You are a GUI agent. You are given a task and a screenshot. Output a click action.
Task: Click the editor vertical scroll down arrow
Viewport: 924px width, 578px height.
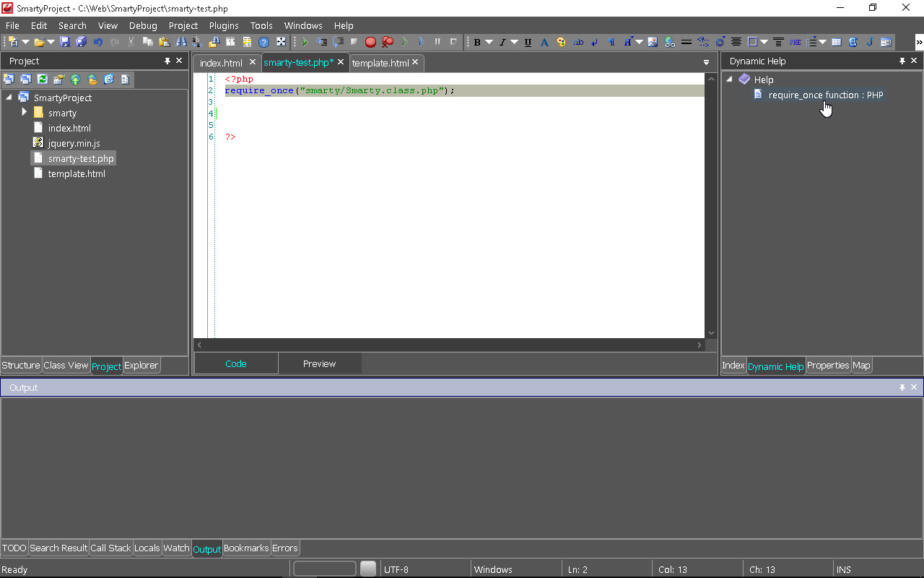tap(711, 333)
